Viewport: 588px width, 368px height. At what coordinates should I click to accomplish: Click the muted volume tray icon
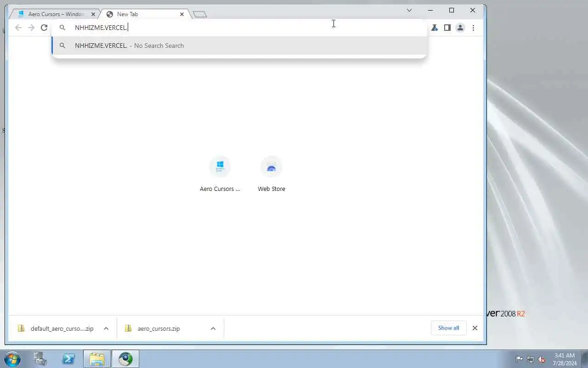(x=542, y=359)
